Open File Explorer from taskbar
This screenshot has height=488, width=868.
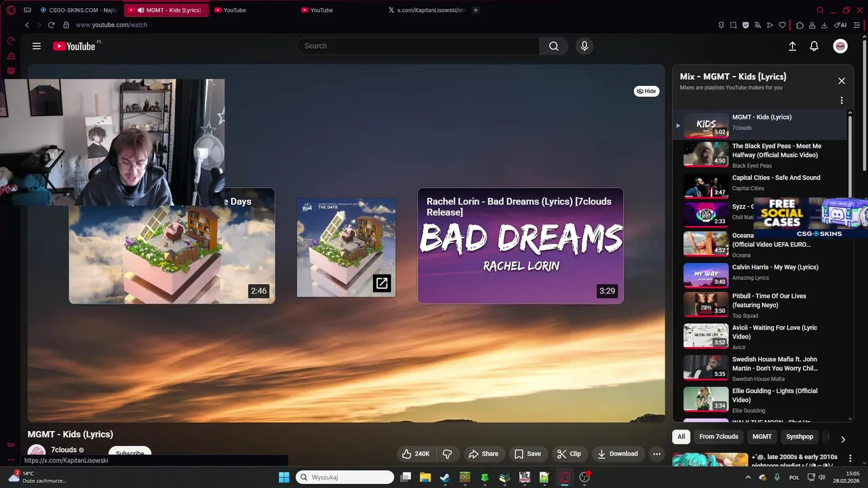pyautogui.click(x=425, y=477)
